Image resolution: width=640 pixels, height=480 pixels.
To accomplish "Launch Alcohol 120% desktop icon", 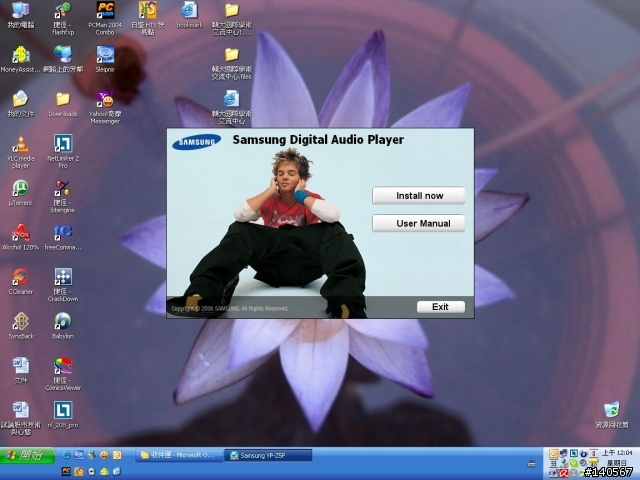I will (20, 237).
